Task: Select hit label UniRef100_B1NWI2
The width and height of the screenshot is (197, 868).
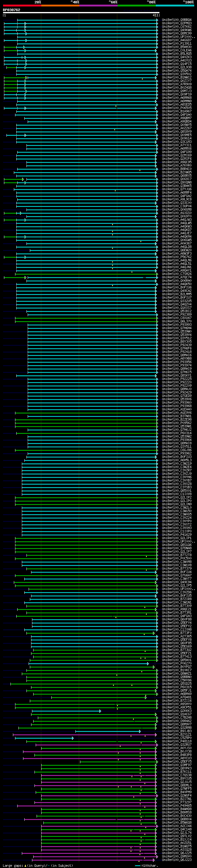Action: [176, 78]
